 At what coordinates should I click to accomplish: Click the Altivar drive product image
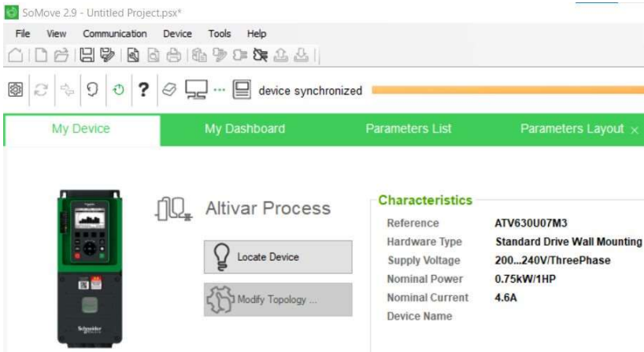[x=90, y=269]
